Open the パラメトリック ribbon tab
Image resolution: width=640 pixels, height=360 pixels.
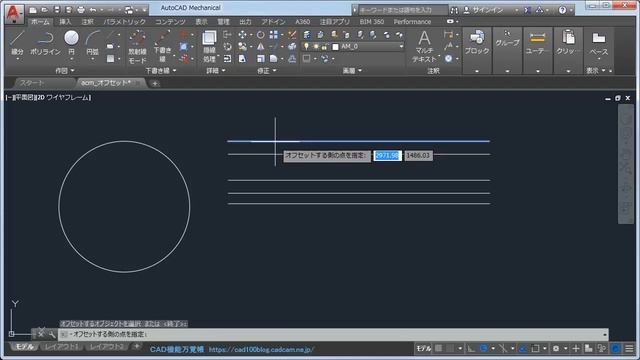pyautogui.click(x=124, y=22)
